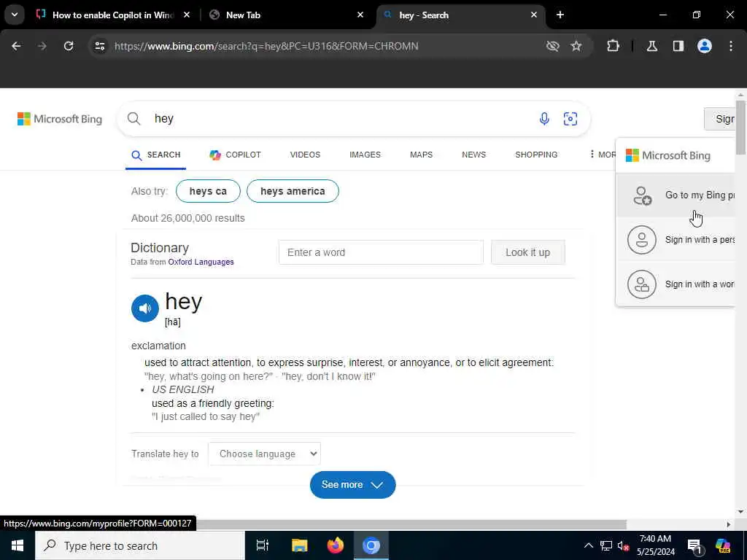Click the horizontal scrollbar
747x560 pixels.
click(x=411, y=524)
